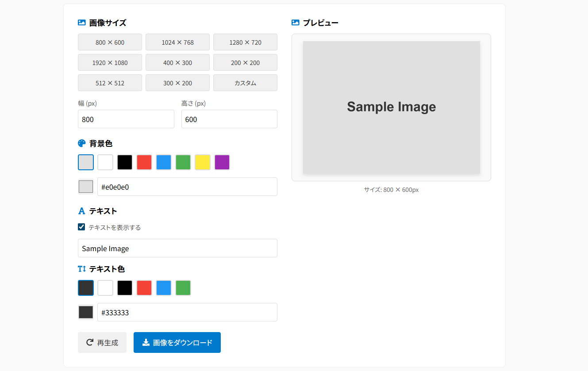Click the text-height icon beside テキスト色

[x=81, y=269]
